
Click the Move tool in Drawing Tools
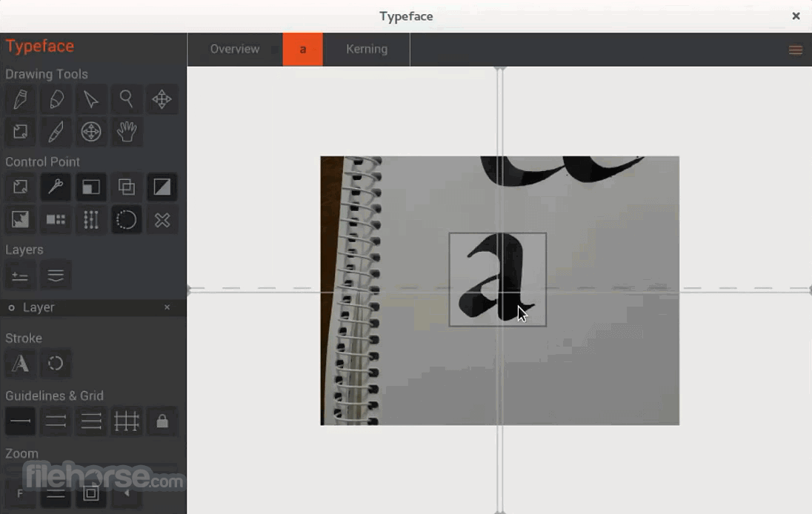162,99
